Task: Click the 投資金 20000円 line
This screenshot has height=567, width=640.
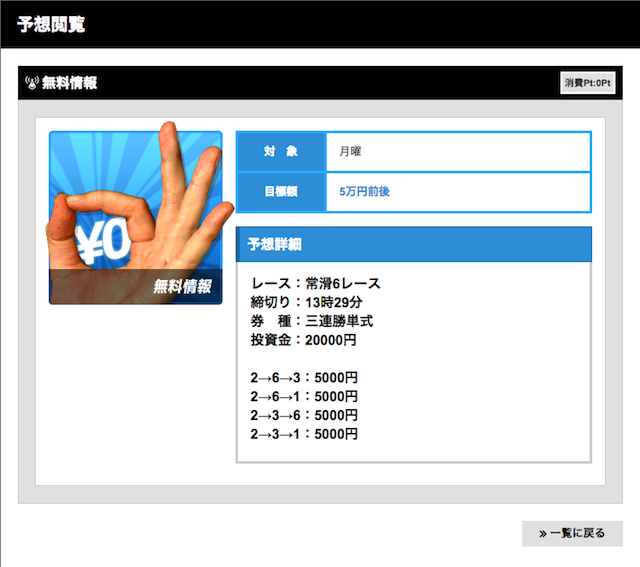Action: coord(303,340)
